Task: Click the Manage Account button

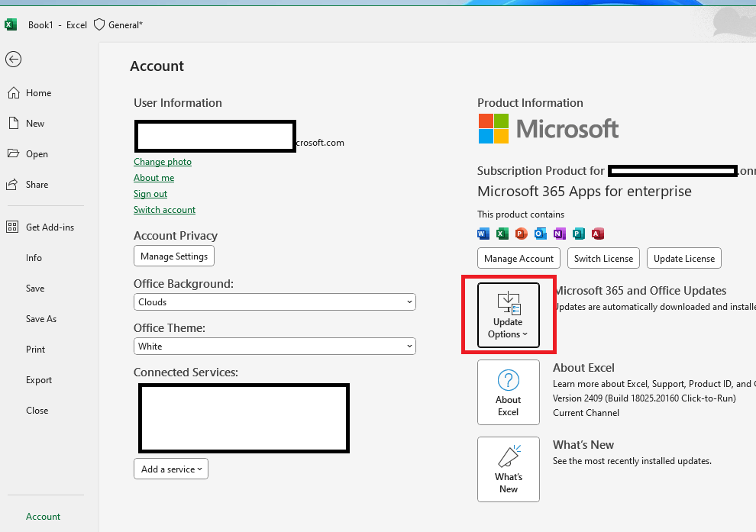Action: click(x=519, y=258)
